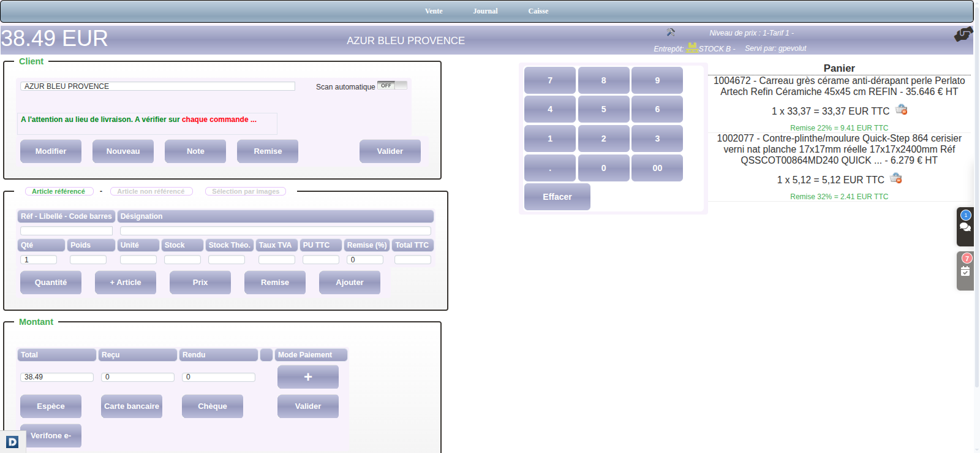Click the Note button

(195, 151)
